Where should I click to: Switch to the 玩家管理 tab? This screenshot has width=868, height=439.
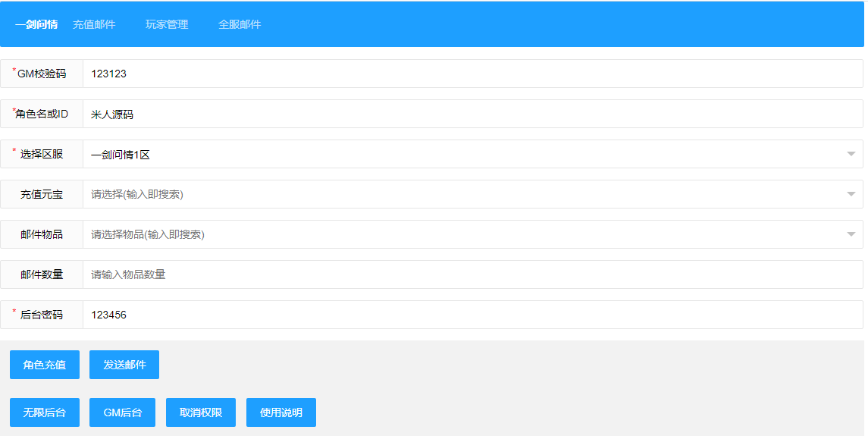pos(167,24)
